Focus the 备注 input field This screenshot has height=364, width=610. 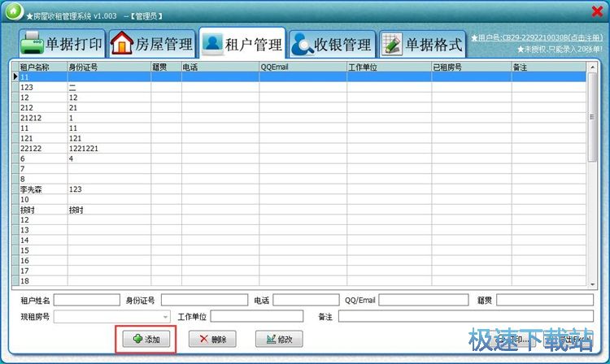466,316
